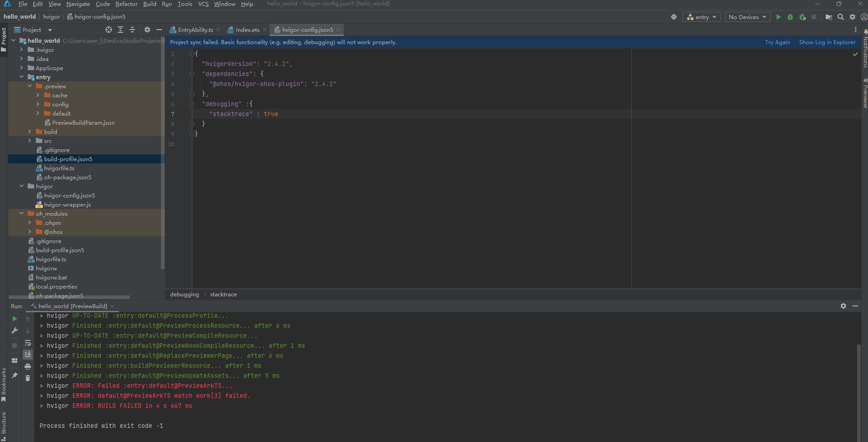This screenshot has width=868, height=442.
Task: Select hvigor-wrapper.js file
Action: (x=67, y=204)
